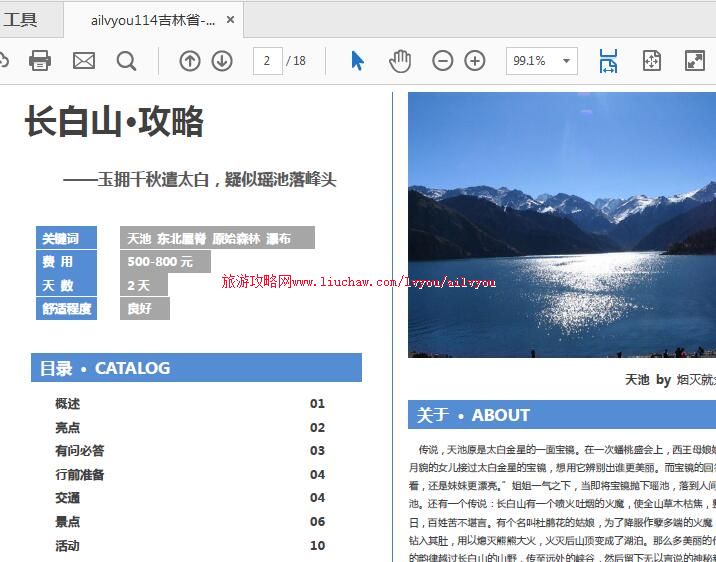The width and height of the screenshot is (716, 562).
Task: Go to next page with down arrow
Action: tap(222, 61)
